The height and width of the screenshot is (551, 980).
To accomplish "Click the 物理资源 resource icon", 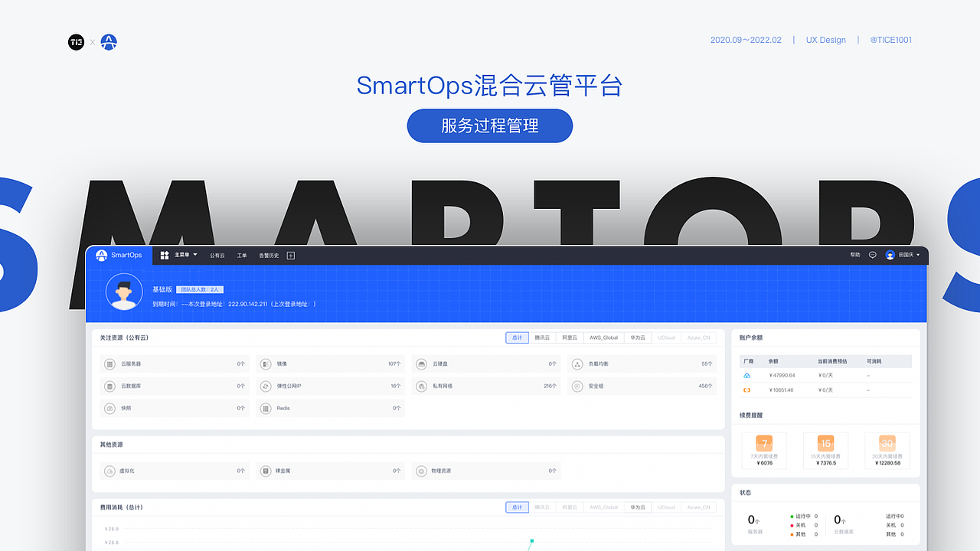I will point(422,471).
